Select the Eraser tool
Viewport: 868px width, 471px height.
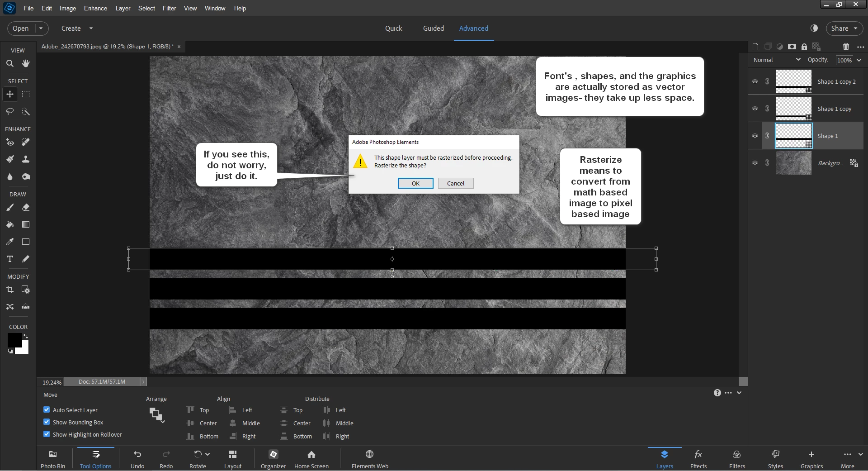pos(26,207)
